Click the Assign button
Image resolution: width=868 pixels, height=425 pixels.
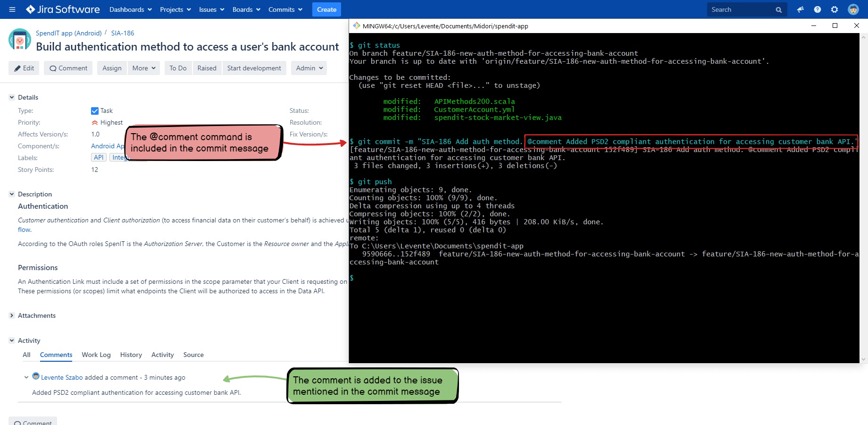(112, 68)
